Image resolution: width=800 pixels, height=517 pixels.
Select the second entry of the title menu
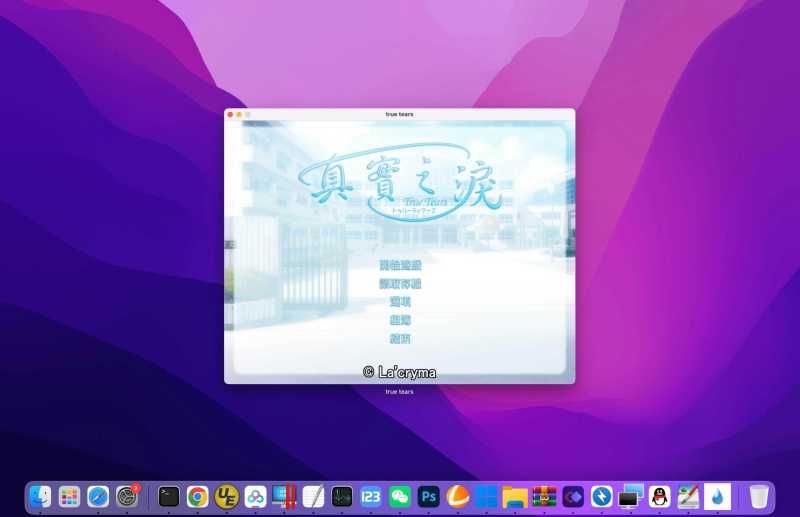tap(401, 283)
